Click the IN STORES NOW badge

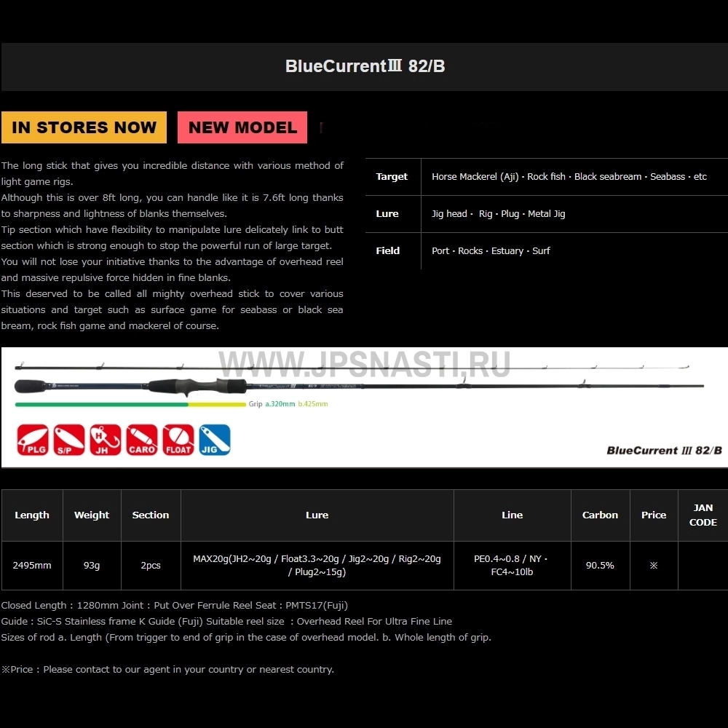[x=84, y=127]
